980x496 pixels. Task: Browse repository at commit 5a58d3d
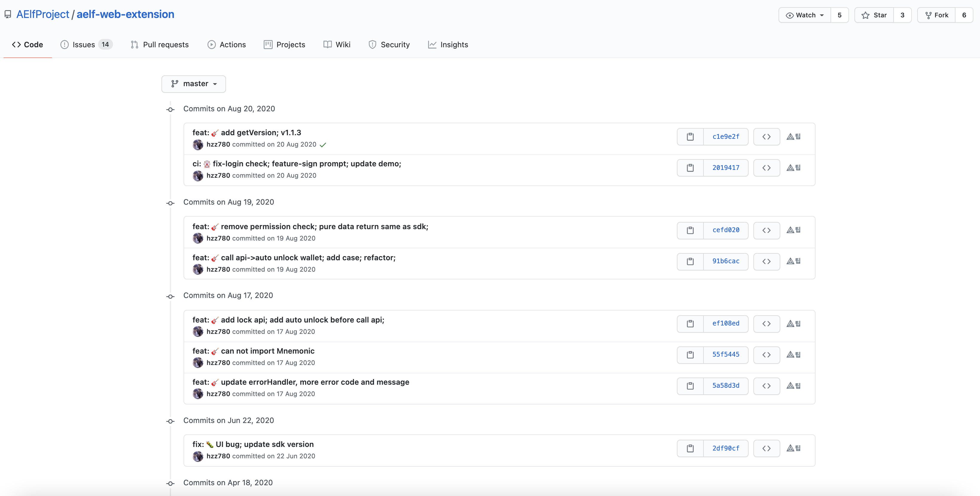(x=767, y=386)
